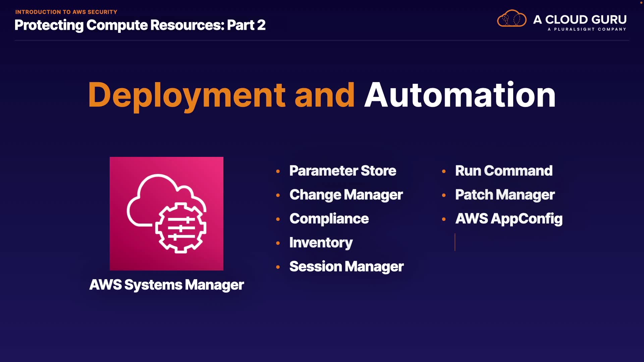
Task: Click the AWS Systems Manager service icon
Action: 166,214
